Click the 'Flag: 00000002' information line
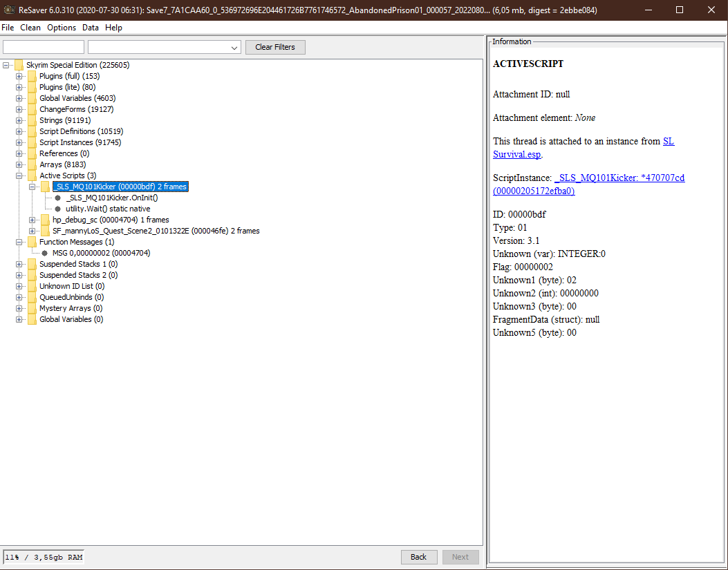Viewport: 728px width, 570px height. [x=523, y=267]
